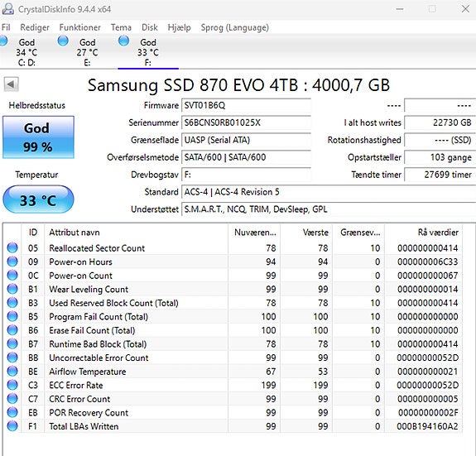The height and width of the screenshot is (456, 476).
Task: Click status orb for Total LBAs Written
Action: [12, 426]
